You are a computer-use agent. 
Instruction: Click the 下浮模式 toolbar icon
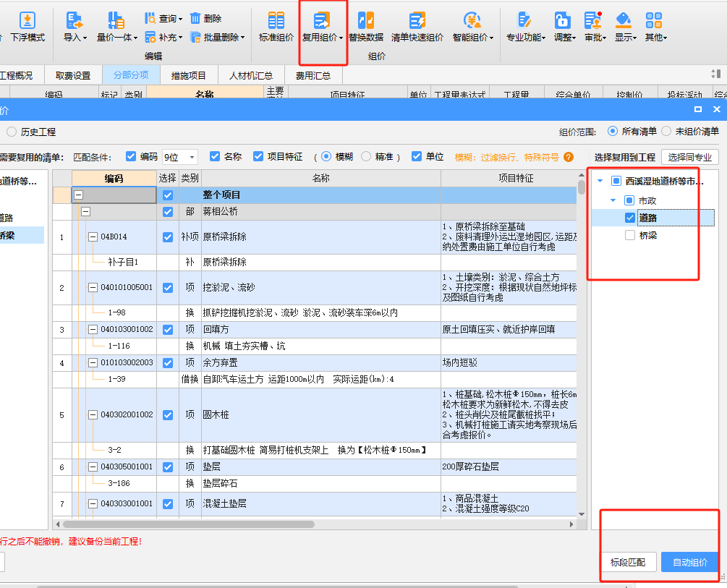27,21
